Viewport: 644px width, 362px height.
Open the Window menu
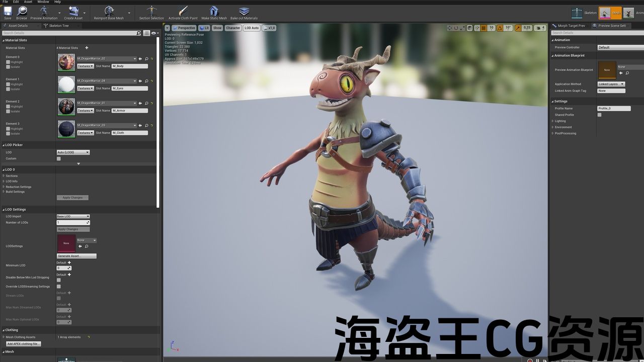pyautogui.click(x=43, y=2)
